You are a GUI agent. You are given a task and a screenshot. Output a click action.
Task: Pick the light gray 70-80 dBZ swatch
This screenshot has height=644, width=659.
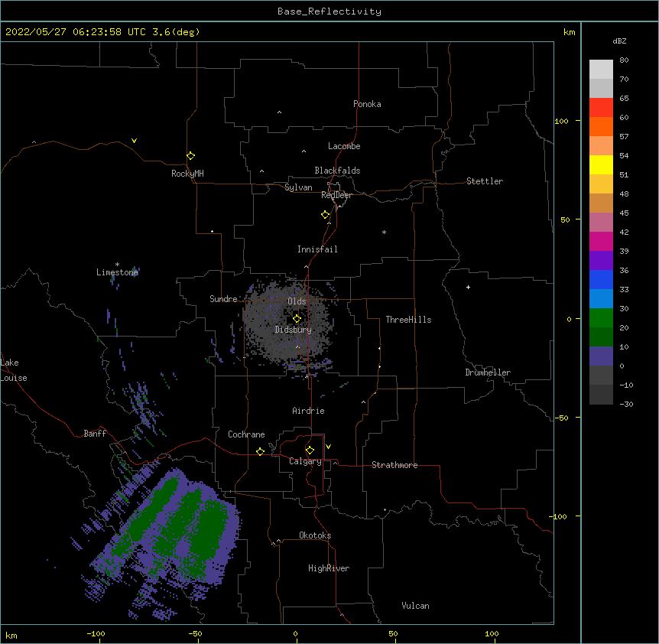601,70
